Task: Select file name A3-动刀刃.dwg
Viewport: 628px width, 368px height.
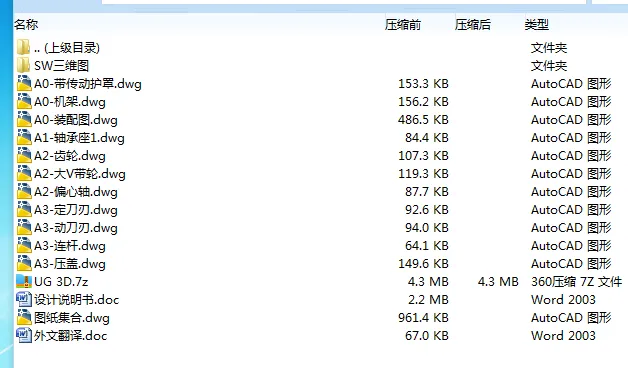Action: click(x=76, y=228)
